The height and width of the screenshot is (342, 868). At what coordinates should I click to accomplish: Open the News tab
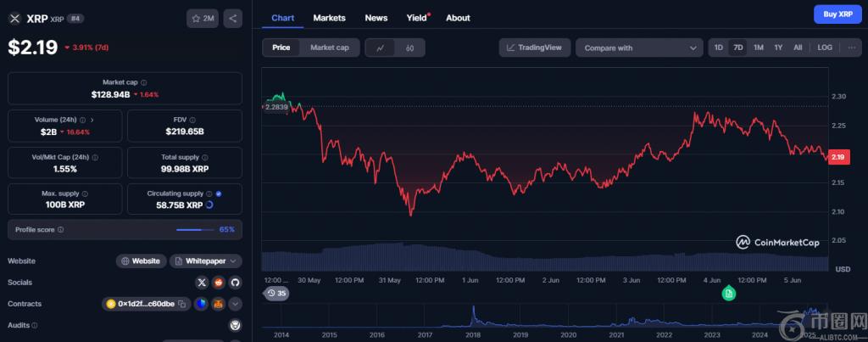point(376,18)
